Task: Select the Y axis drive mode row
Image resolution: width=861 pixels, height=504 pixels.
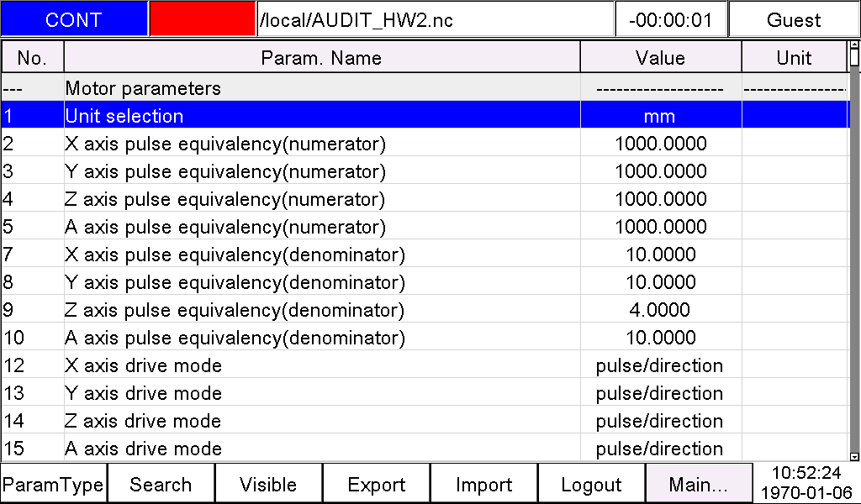Action: pos(425,392)
